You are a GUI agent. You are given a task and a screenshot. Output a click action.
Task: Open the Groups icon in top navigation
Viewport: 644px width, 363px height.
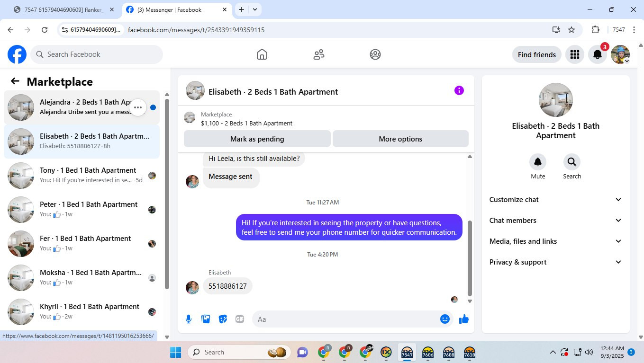375,54
